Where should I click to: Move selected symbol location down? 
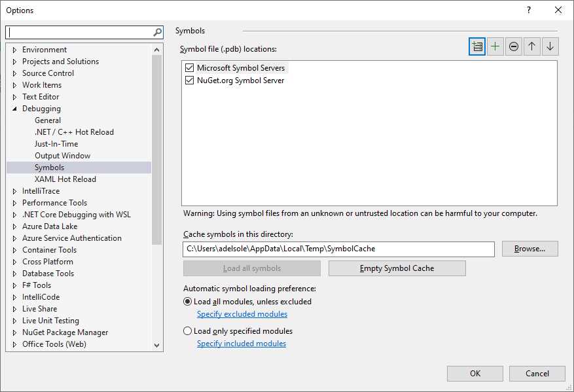pos(549,46)
